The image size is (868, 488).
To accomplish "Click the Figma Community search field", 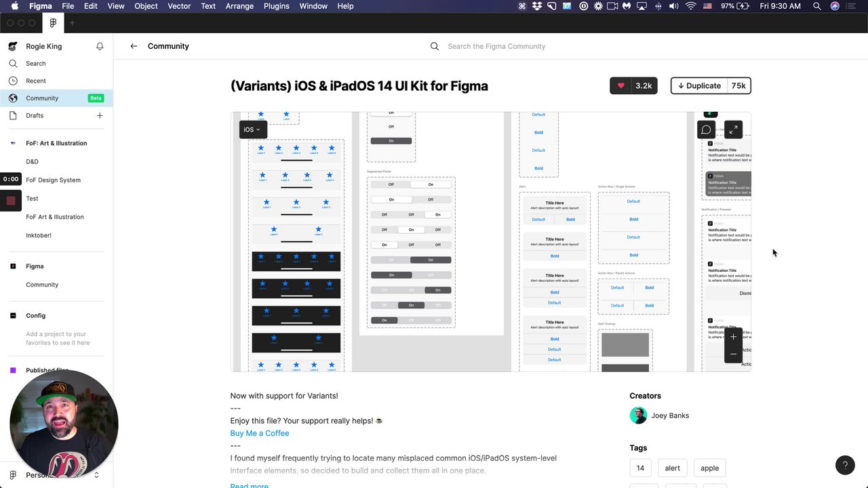I will [x=496, y=46].
